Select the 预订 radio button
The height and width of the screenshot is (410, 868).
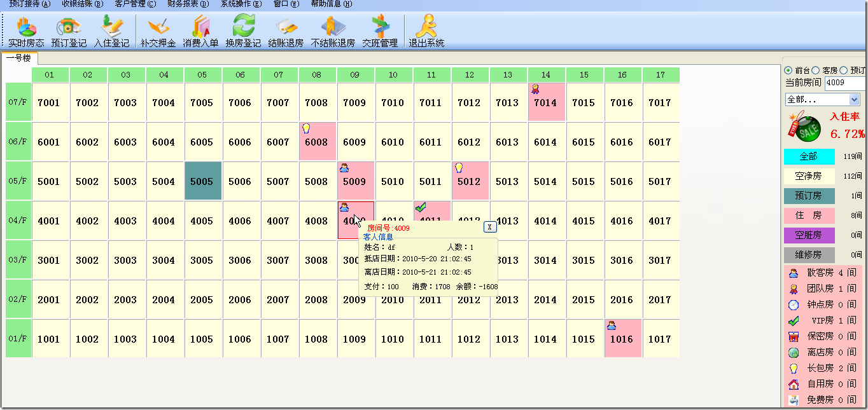coord(844,71)
